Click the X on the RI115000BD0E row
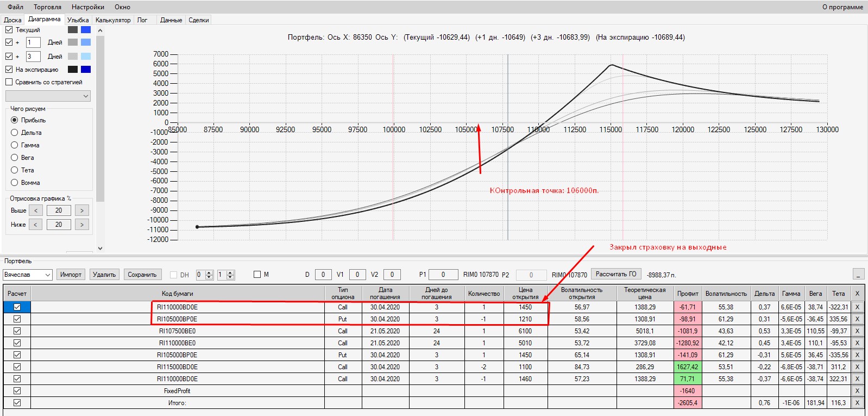Image resolution: width=868 pixels, height=416 pixels. point(857,367)
